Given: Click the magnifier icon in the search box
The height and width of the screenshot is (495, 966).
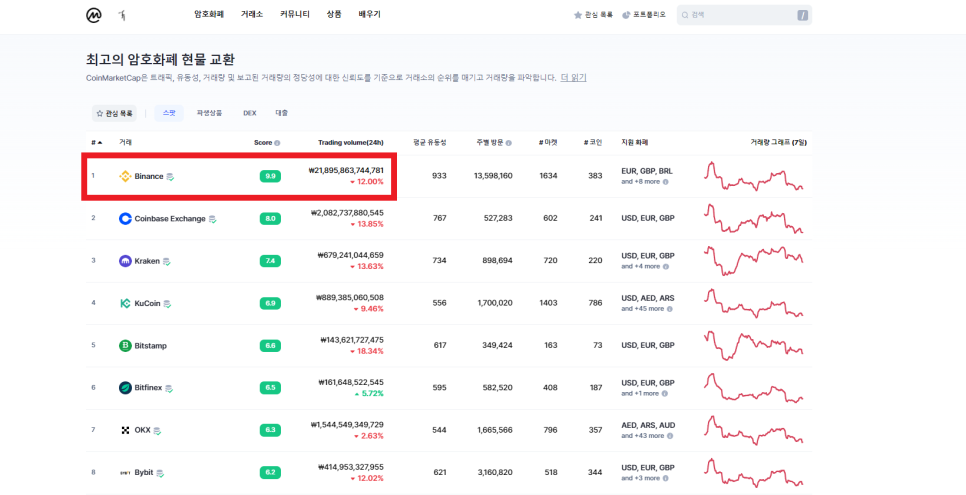Looking at the screenshot, I should click(x=685, y=15).
